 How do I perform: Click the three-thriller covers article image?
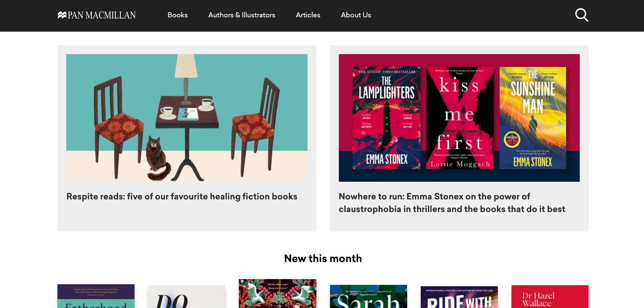(x=459, y=117)
